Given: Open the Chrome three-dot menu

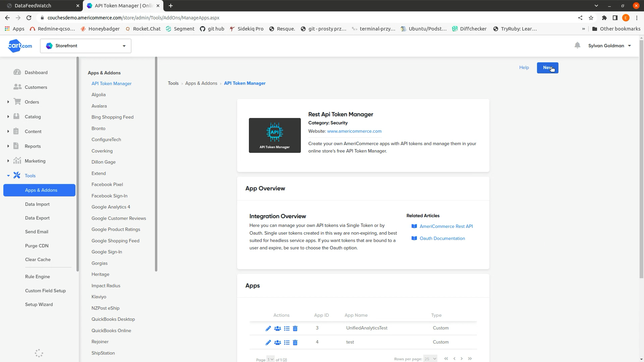Looking at the screenshot, I should pos(637,18).
